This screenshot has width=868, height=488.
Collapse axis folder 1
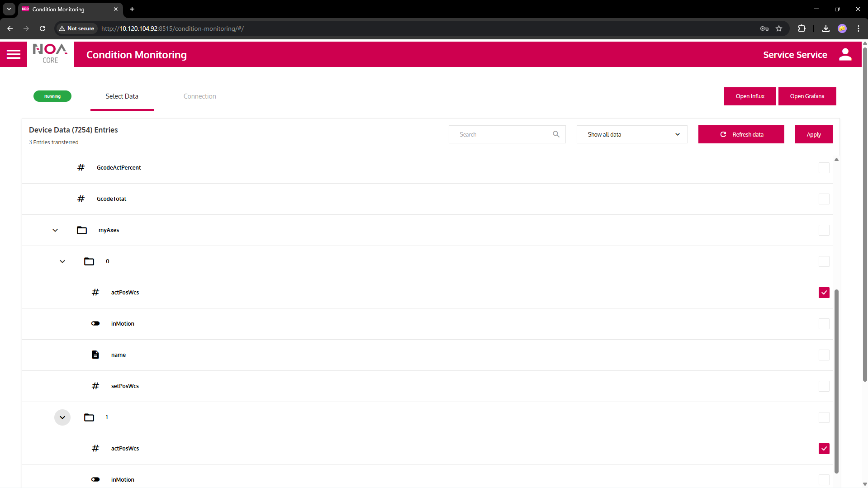(x=62, y=417)
